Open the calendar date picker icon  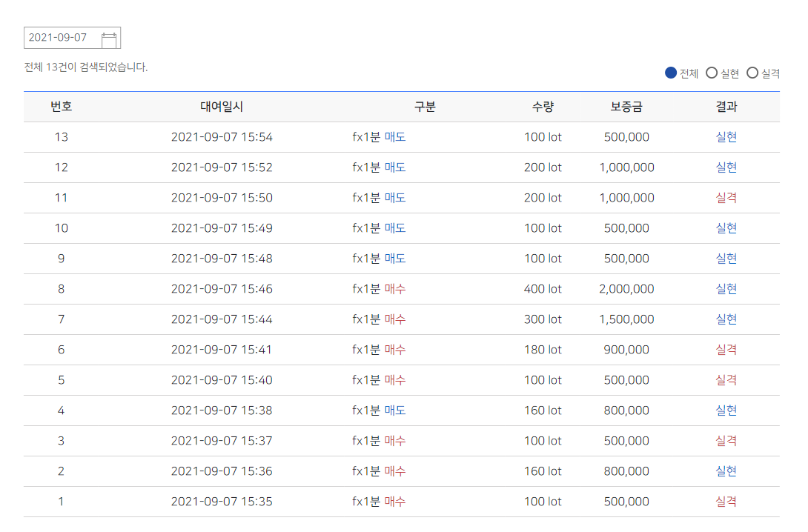[109, 39]
